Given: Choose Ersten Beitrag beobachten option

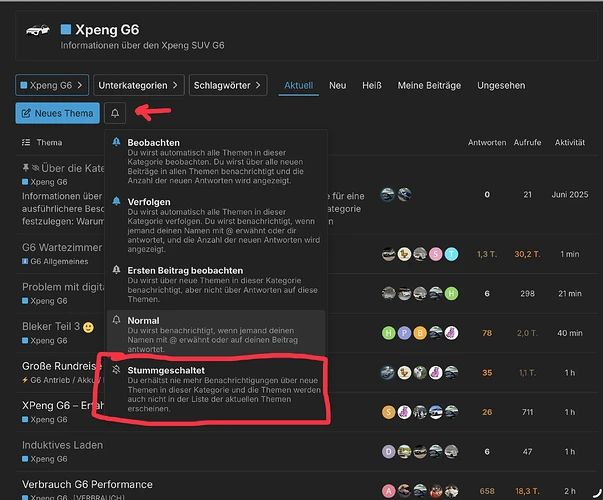Looking at the screenshot, I should [x=216, y=285].
